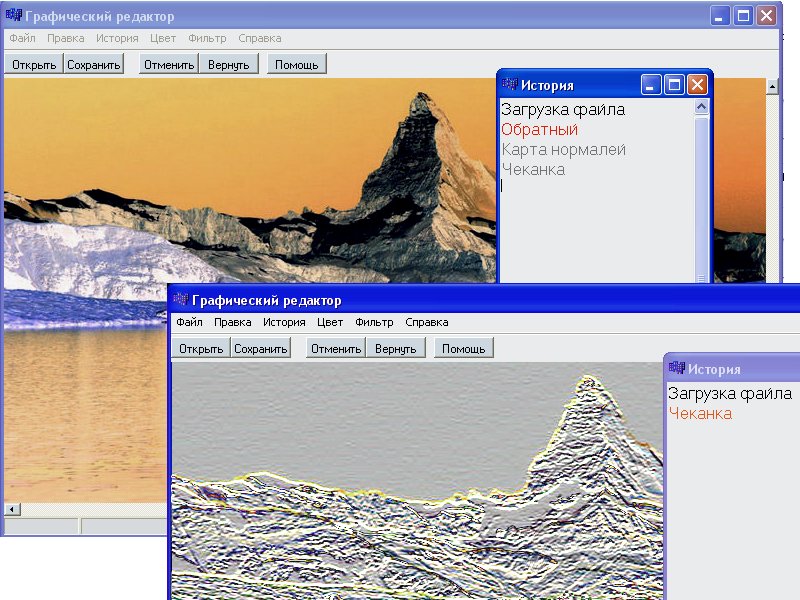Screen dimensions: 800x600
Task: Click app icon in back editor title bar
Action: tap(14, 15)
